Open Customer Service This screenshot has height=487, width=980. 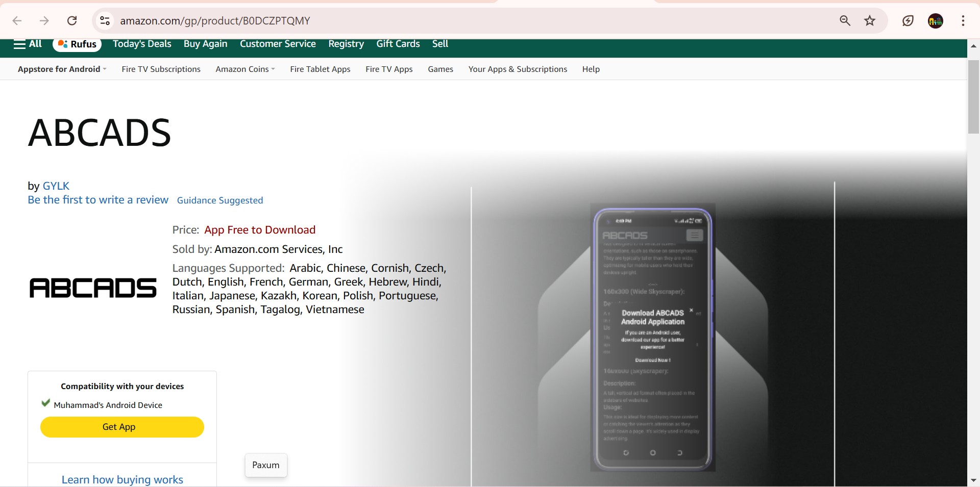tap(278, 44)
